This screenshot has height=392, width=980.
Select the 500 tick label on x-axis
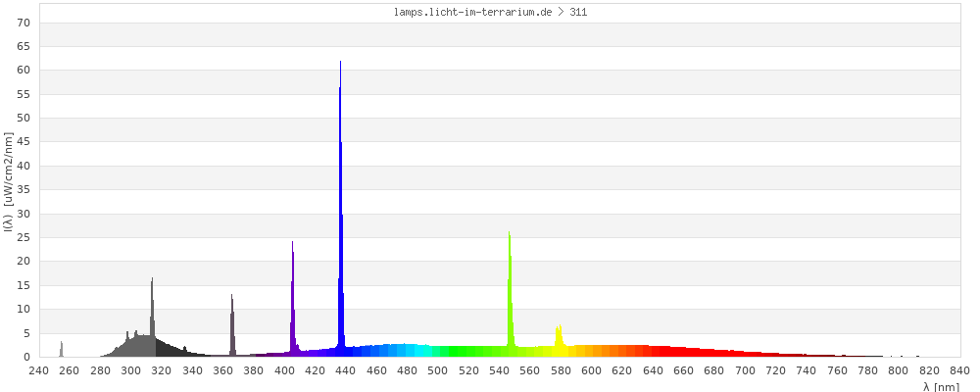[x=438, y=370]
